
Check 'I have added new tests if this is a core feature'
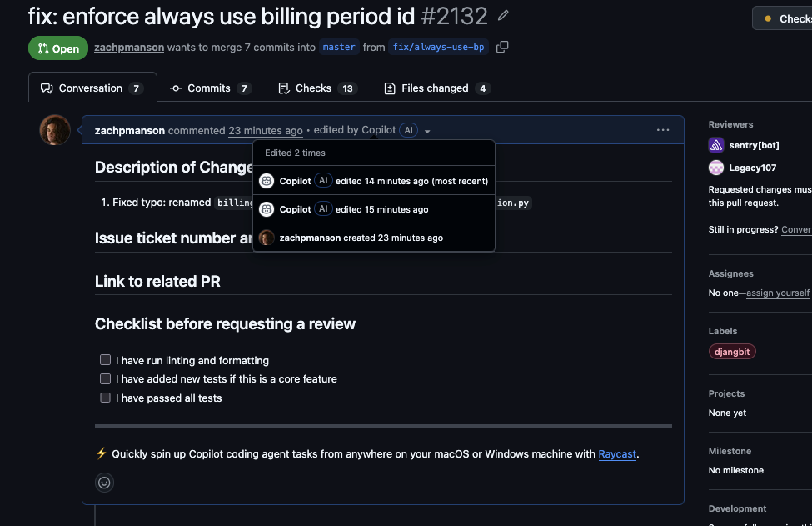click(105, 378)
